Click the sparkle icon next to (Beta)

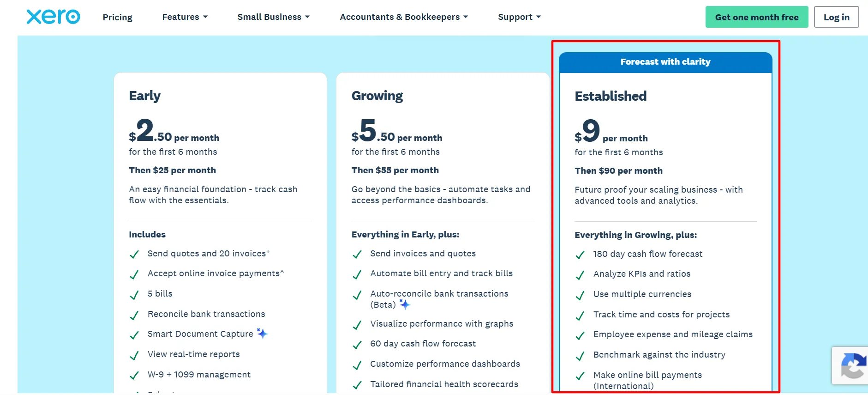(405, 304)
